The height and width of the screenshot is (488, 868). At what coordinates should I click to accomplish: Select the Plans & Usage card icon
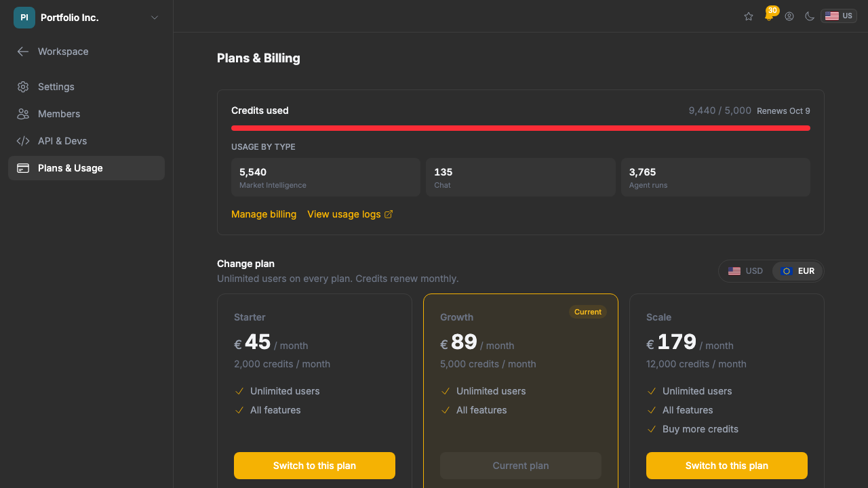tap(23, 168)
